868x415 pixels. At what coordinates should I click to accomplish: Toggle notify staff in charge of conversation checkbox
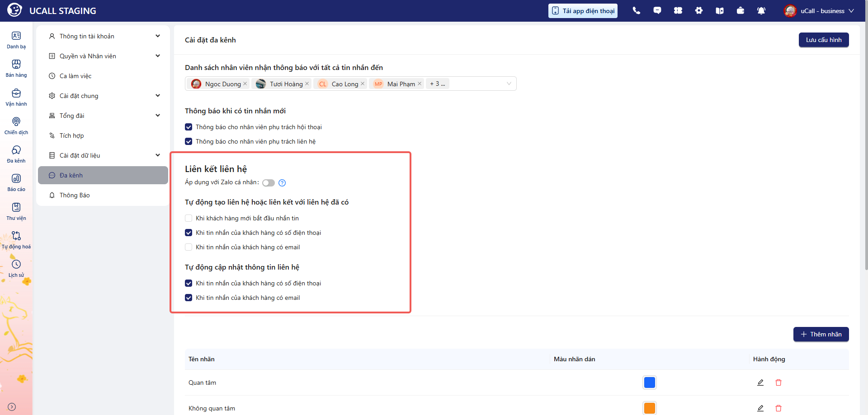click(189, 127)
